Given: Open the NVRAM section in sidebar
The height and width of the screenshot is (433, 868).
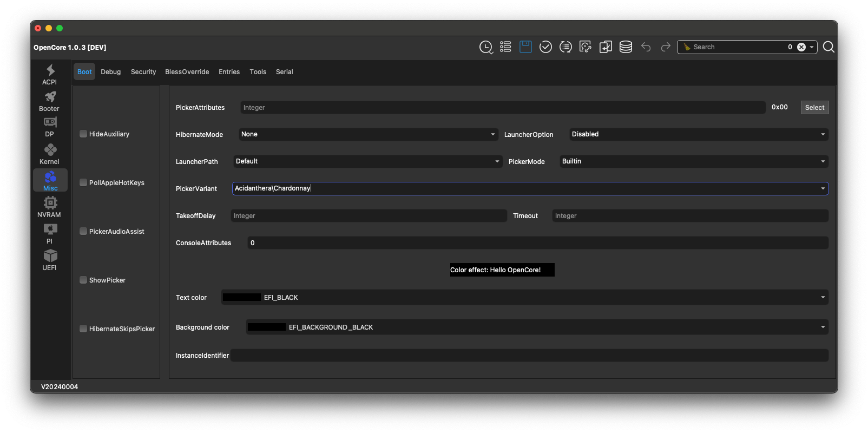Looking at the screenshot, I should click(x=50, y=207).
